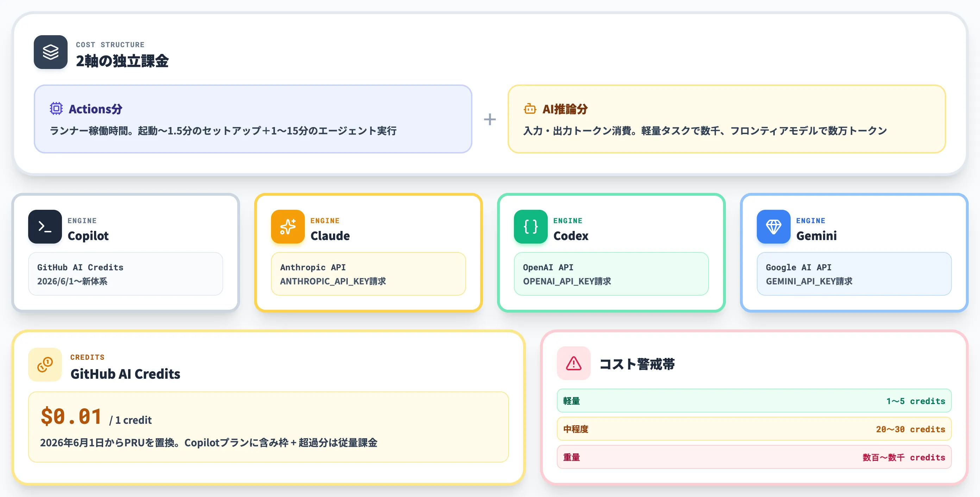The image size is (980, 497).
Task: Click the 20〜30 credits value
Action: [910, 429]
